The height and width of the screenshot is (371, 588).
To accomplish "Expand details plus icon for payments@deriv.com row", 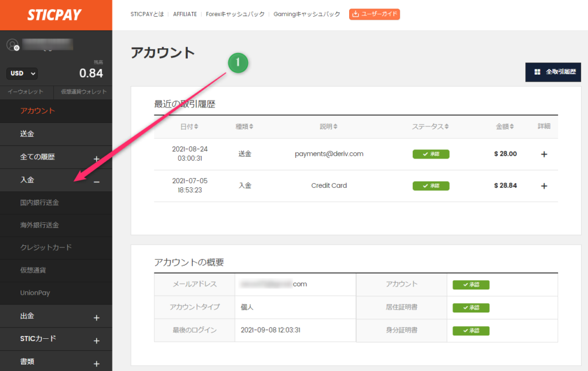I will coord(544,154).
